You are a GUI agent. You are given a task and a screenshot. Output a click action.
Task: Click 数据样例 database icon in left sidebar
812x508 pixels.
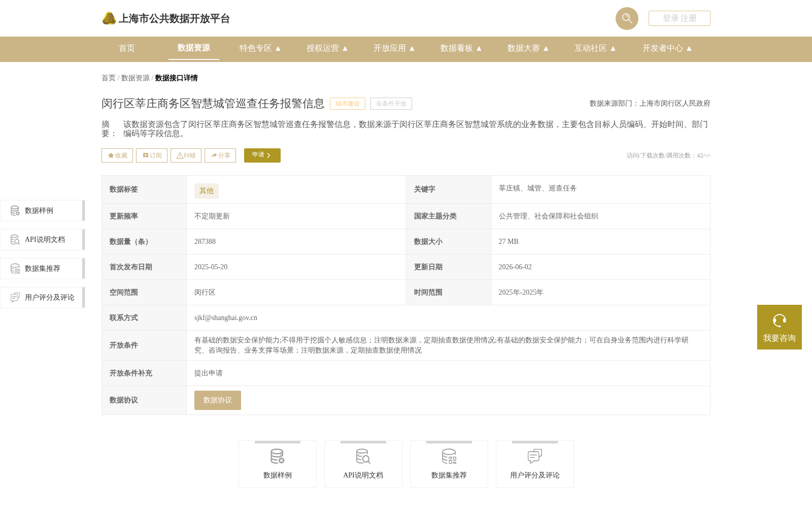click(15, 211)
